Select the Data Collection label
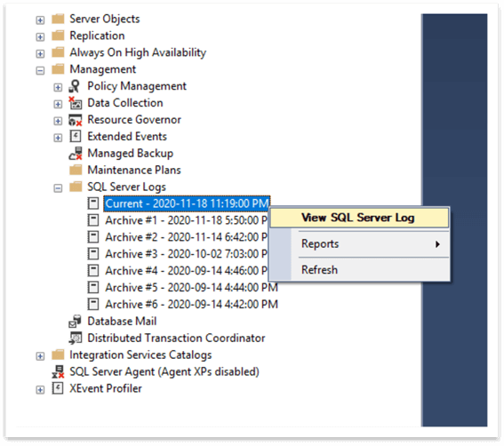Screen dimensions: 504x446 125,103
